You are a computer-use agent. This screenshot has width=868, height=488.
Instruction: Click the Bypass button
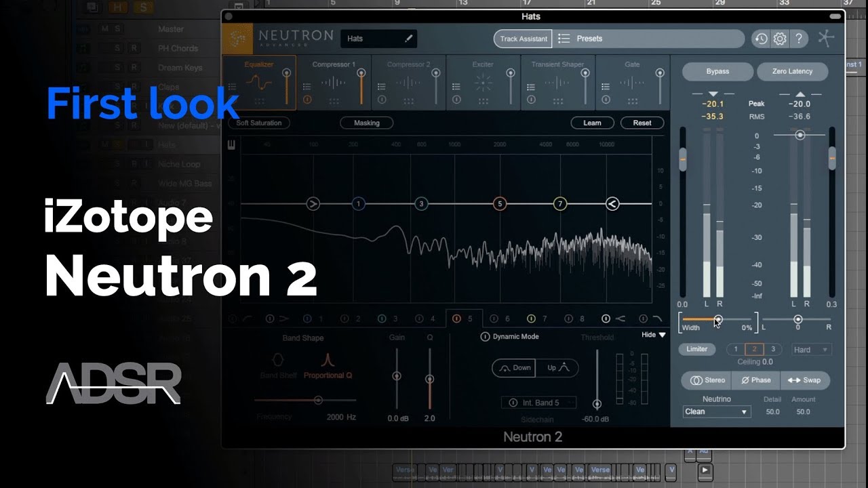717,71
